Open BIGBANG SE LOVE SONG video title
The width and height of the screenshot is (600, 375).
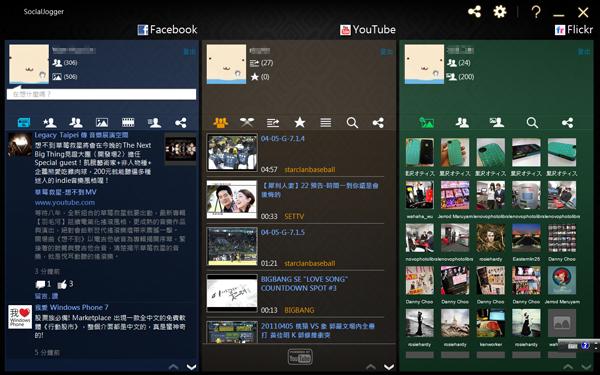304,284
